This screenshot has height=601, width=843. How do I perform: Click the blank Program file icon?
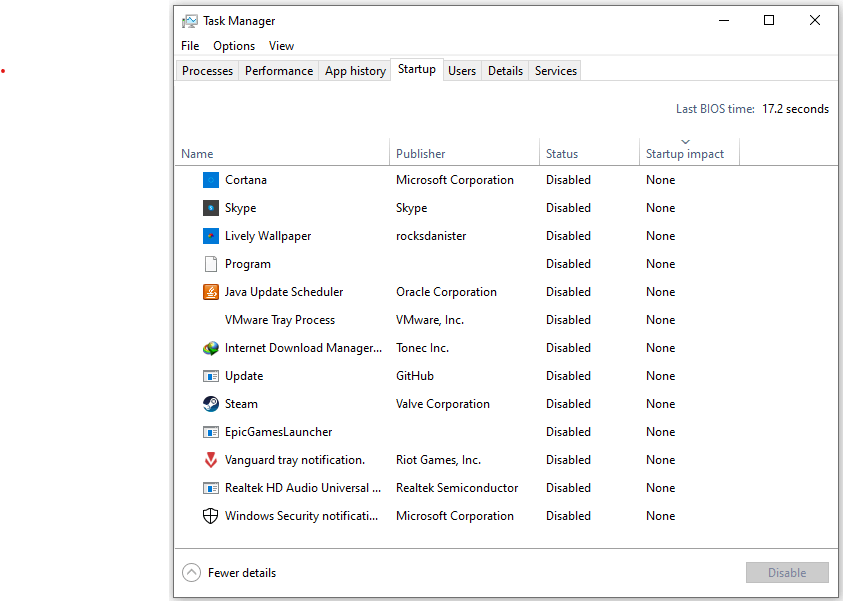tap(211, 264)
